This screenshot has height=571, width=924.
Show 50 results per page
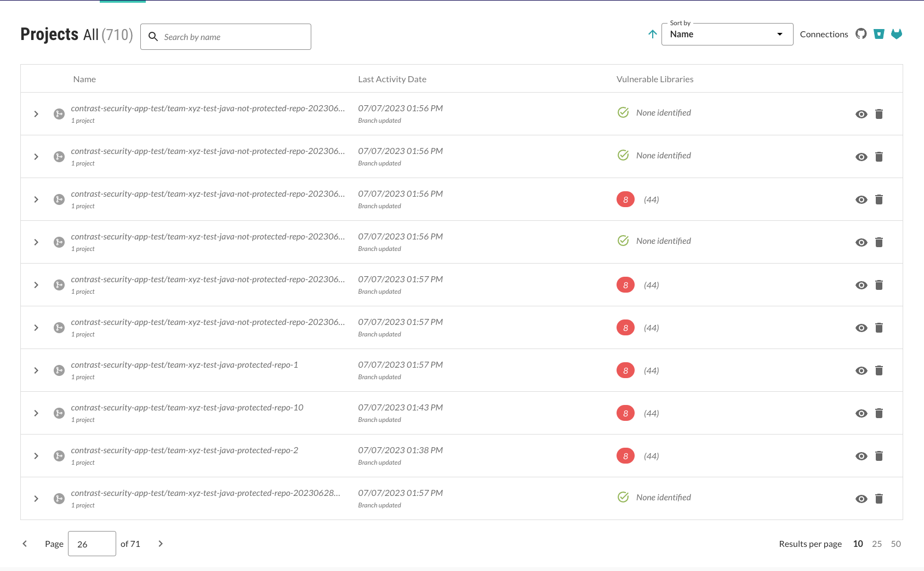click(896, 544)
